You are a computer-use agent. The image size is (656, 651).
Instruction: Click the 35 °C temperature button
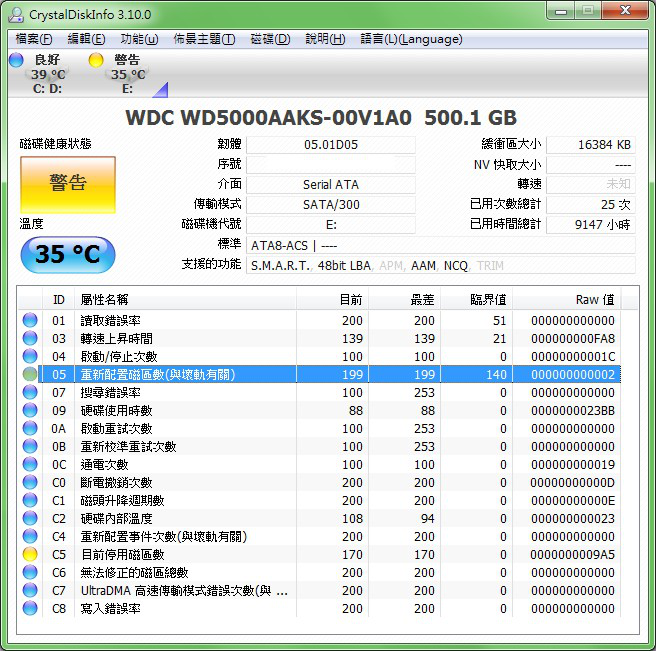click(68, 254)
